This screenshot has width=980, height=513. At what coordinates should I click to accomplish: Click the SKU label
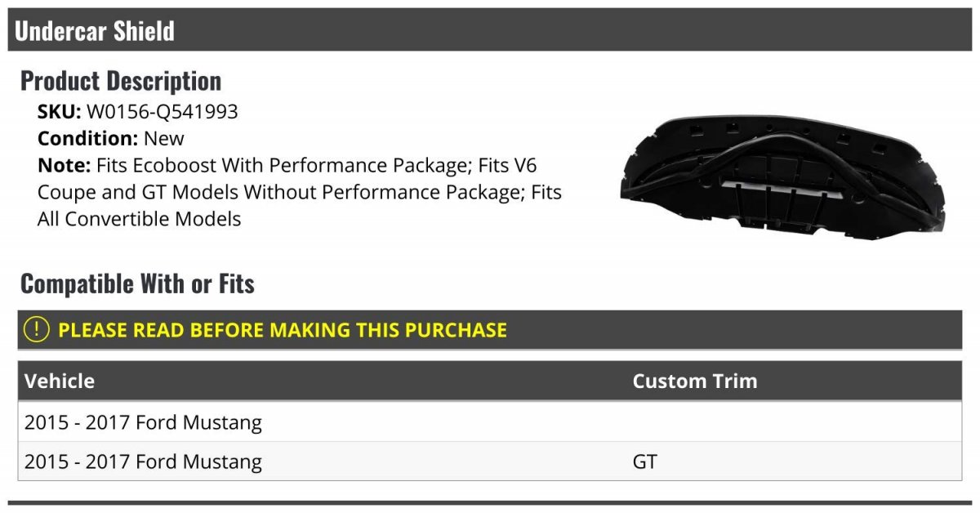point(60,112)
